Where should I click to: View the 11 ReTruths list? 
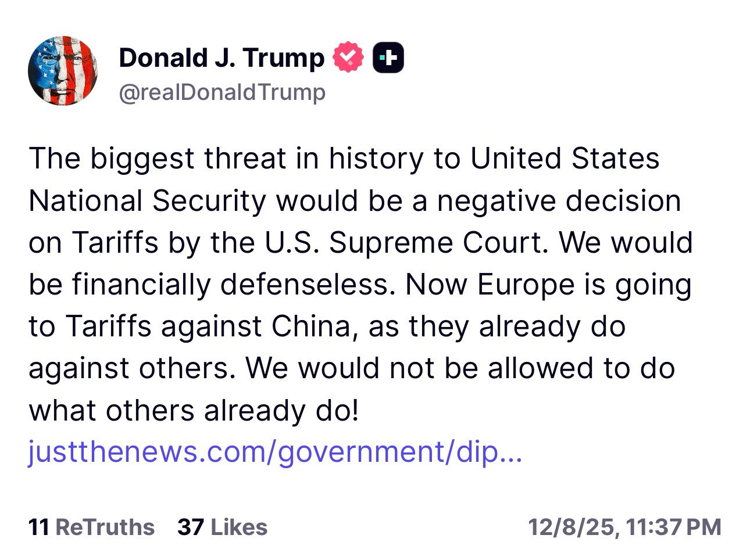click(91, 527)
